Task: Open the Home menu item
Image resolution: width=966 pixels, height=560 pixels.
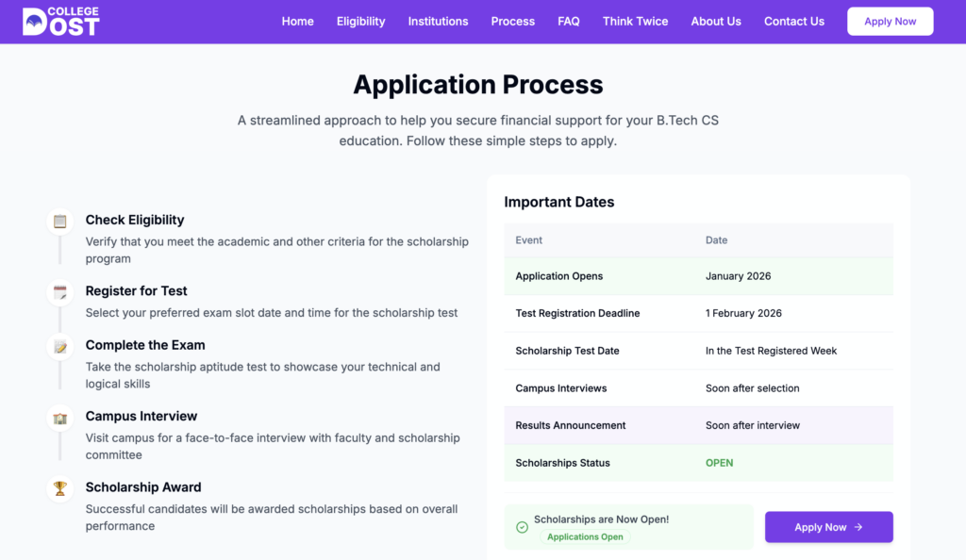Action: [297, 22]
